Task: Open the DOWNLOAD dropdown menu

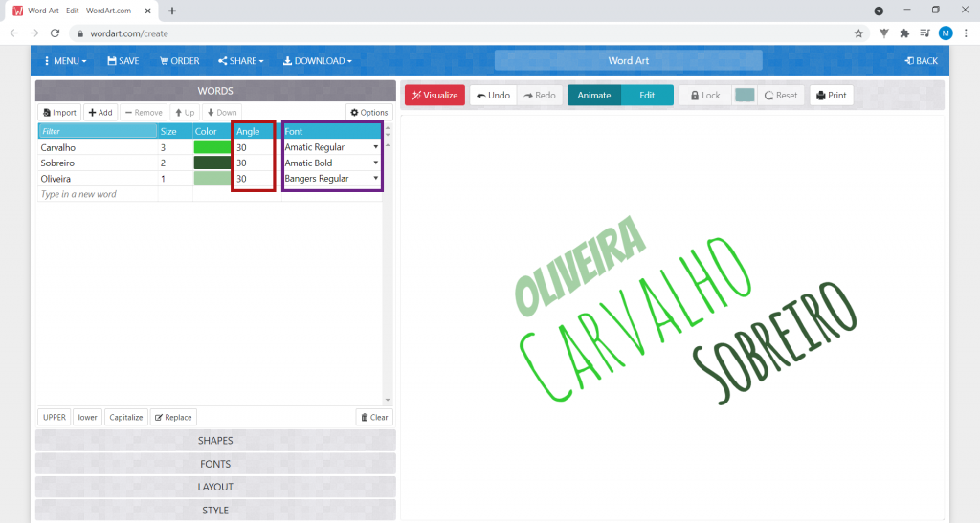Action: (318, 61)
